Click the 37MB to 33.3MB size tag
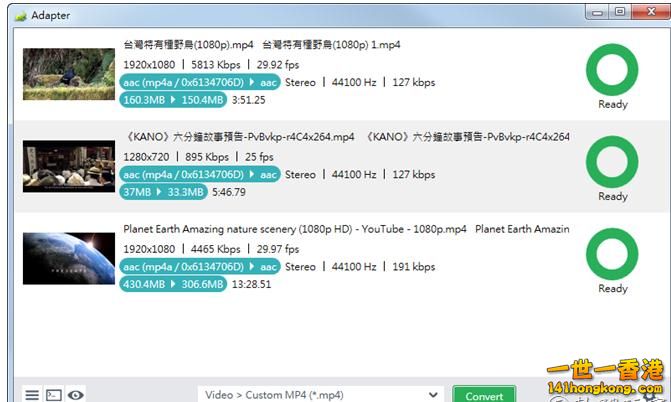Screen dimensions: 671x402 point(164,192)
